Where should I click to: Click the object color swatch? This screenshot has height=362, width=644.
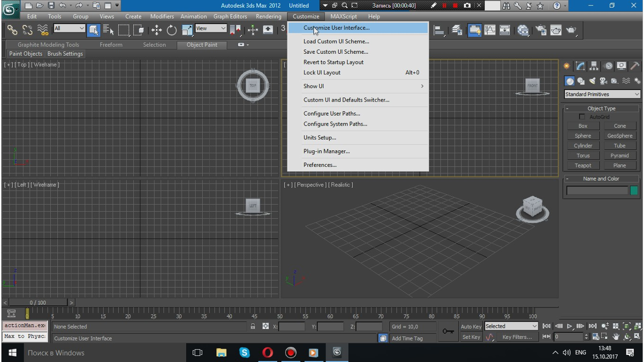click(x=634, y=190)
